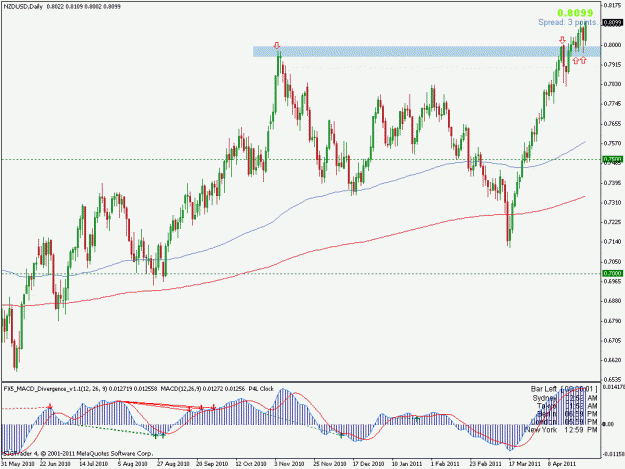Click the 0.7310 price axis label
This screenshot has height=469, width=625.
click(613, 202)
